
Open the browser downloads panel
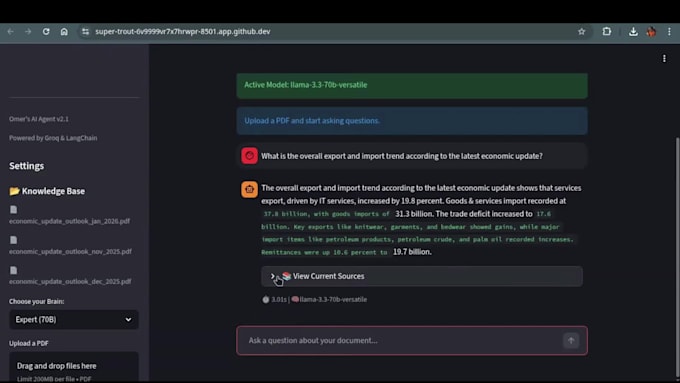pos(633,32)
